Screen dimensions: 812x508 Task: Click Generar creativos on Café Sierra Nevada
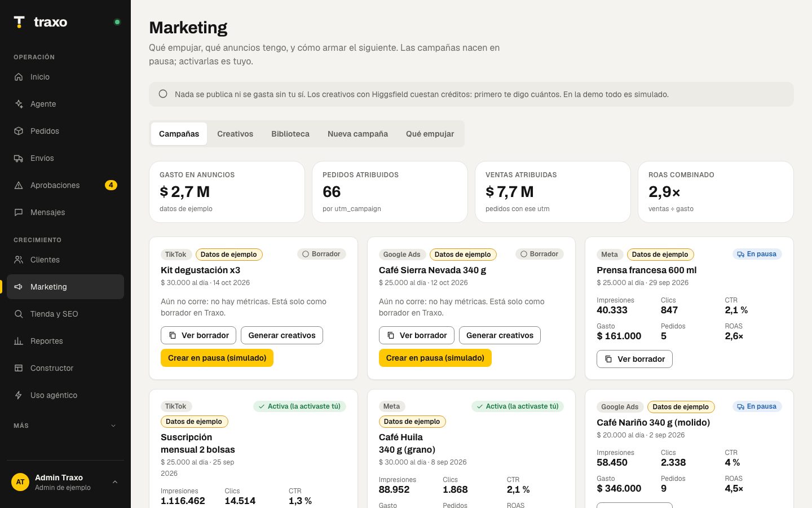tap(500, 335)
